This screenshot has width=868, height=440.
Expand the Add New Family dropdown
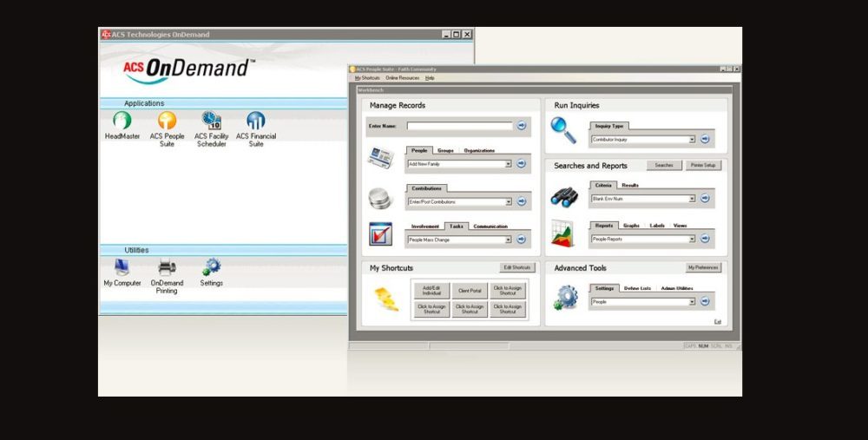(x=509, y=164)
